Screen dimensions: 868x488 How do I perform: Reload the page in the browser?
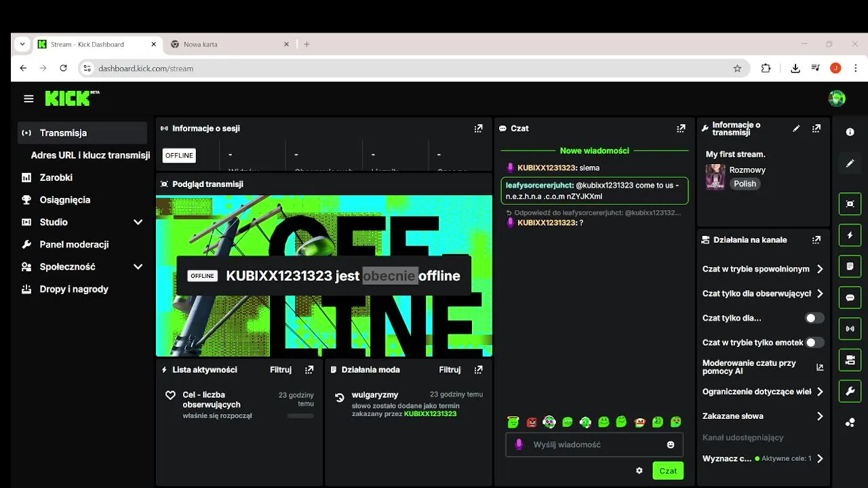tap(63, 68)
